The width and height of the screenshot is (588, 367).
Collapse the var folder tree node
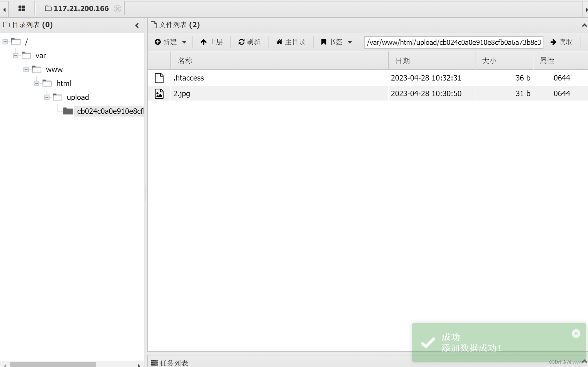click(x=16, y=56)
